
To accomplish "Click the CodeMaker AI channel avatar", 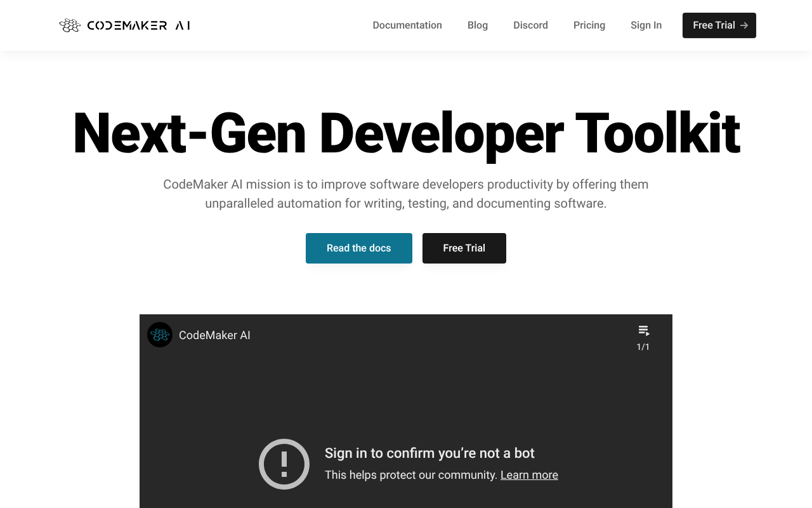I will coord(159,335).
